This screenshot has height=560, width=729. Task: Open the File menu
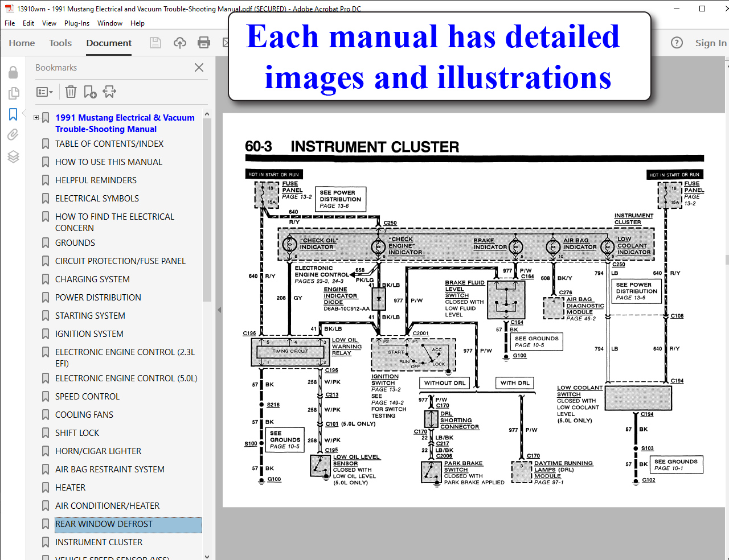point(10,23)
